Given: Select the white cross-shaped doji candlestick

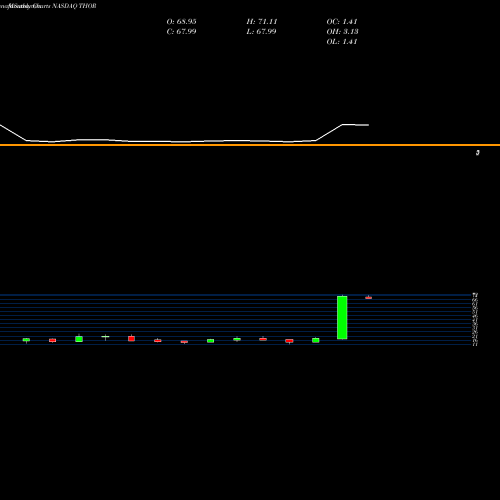Looking at the screenshot, I should [105, 337].
